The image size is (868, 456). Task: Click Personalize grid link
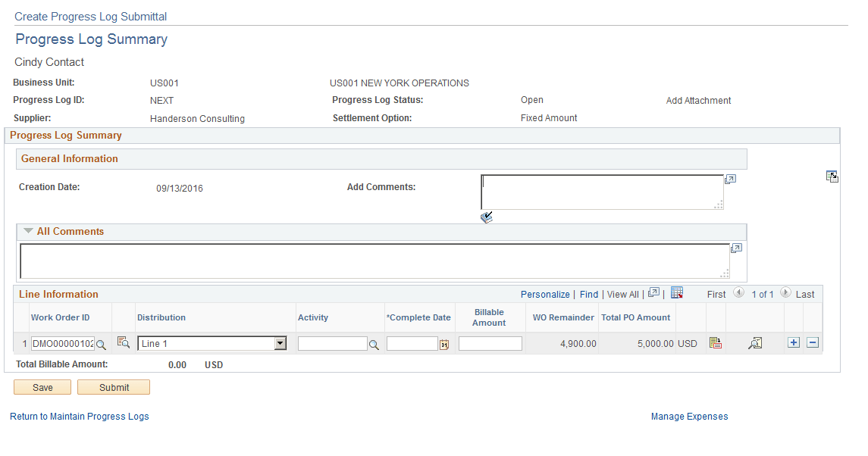[x=545, y=295]
